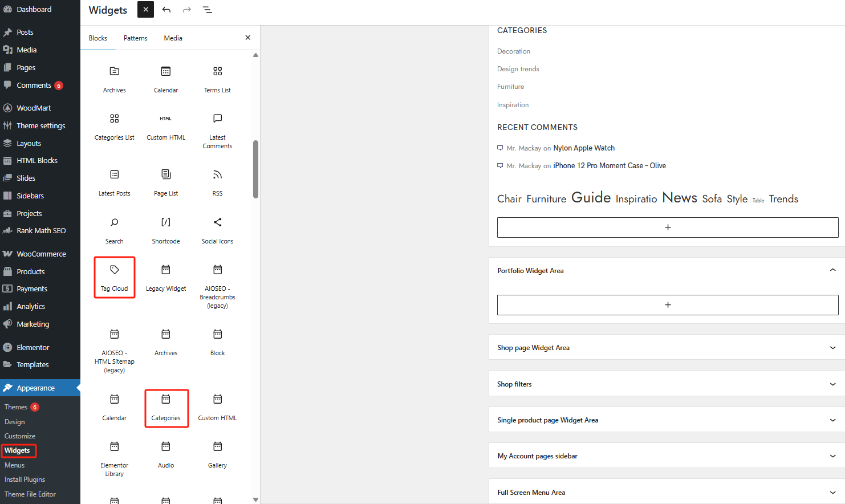
Task: Select the Shortcode block
Action: [166, 230]
